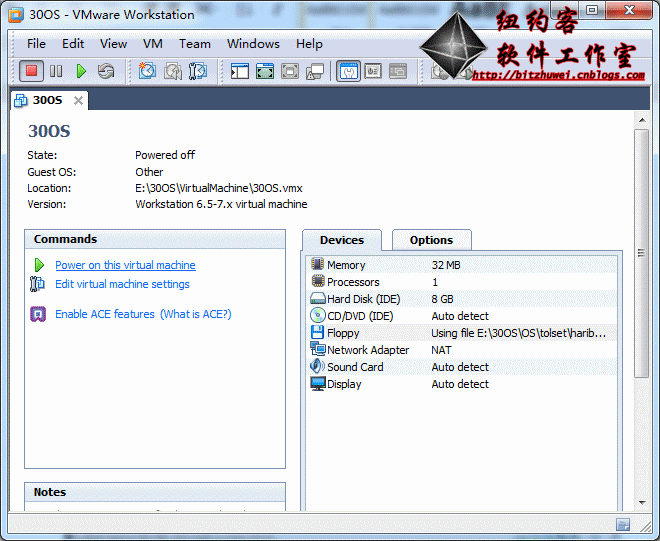Click the (What is ACE?) link

(x=196, y=314)
